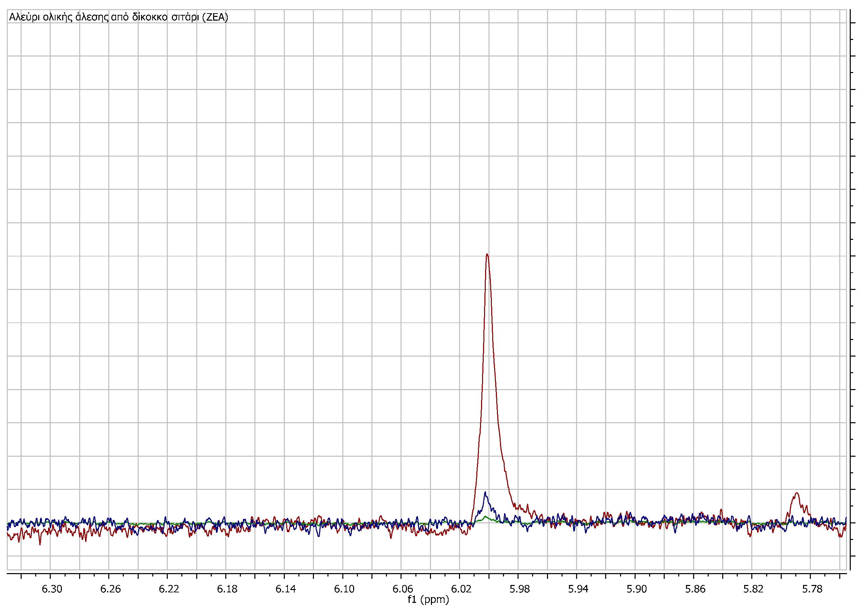
Task: Click the 6.30 axis tick label
Action: (x=52, y=589)
